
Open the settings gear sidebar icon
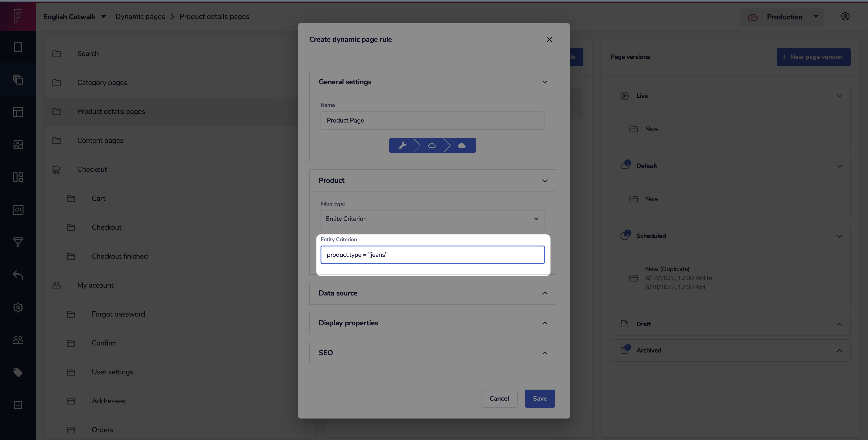(18, 307)
